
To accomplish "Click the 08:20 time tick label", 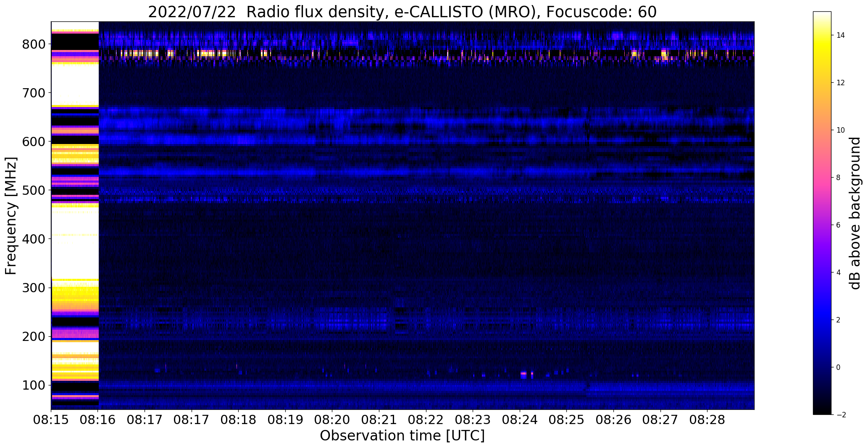I will pos(332,420).
